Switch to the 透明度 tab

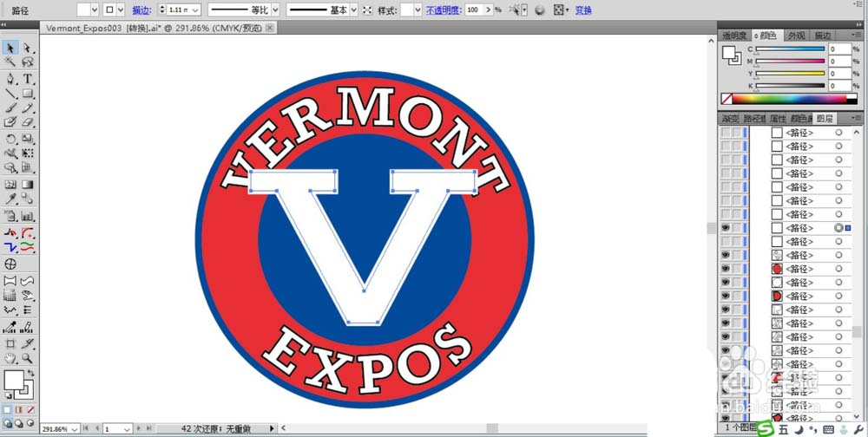pos(734,36)
